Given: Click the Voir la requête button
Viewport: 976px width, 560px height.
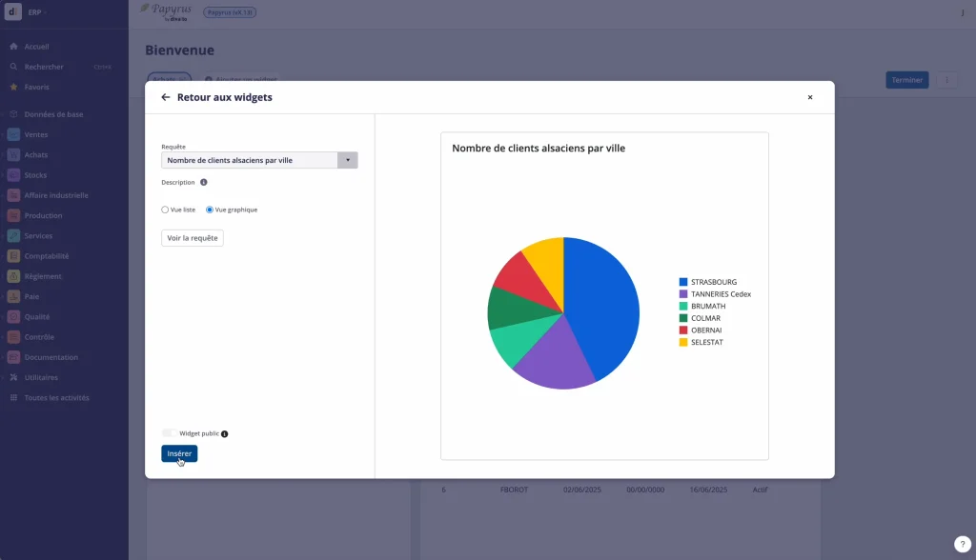Looking at the screenshot, I should [x=191, y=237].
